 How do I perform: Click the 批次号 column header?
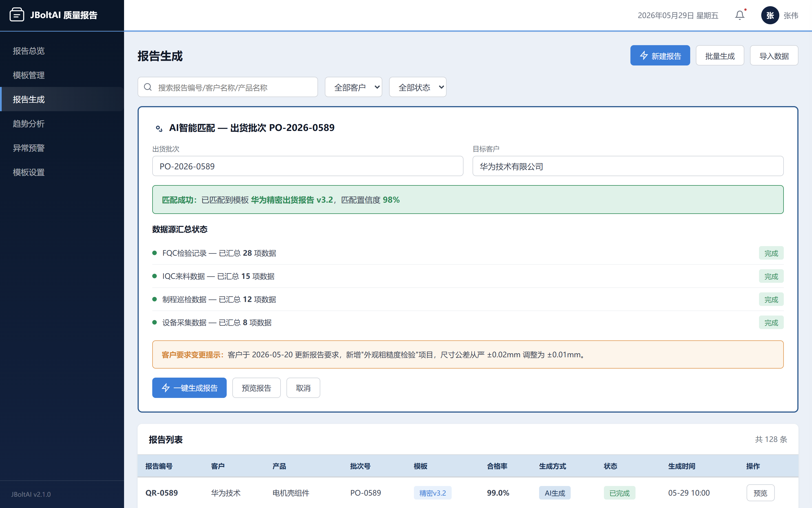pos(360,466)
